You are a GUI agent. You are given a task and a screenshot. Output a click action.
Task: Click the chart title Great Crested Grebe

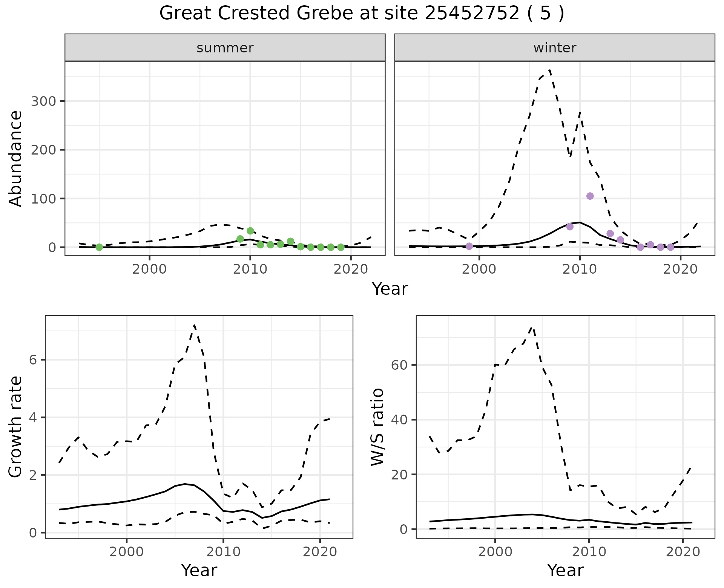pyautogui.click(x=361, y=14)
